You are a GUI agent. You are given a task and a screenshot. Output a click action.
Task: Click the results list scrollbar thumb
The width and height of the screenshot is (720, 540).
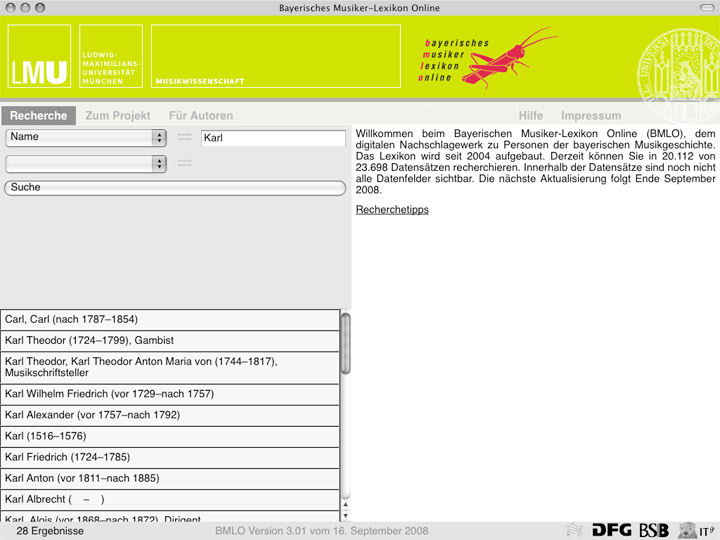346,344
